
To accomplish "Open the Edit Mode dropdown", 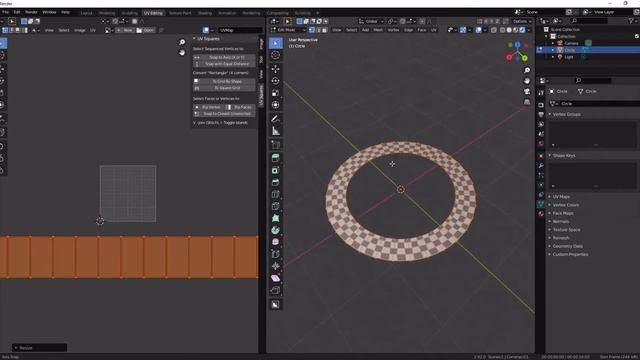I will pyautogui.click(x=288, y=30).
